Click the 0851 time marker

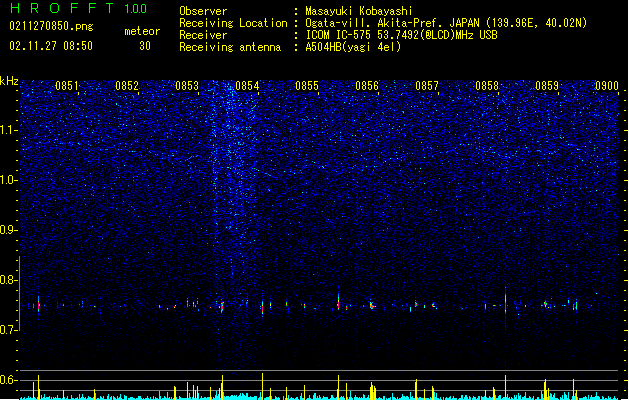tap(67, 86)
